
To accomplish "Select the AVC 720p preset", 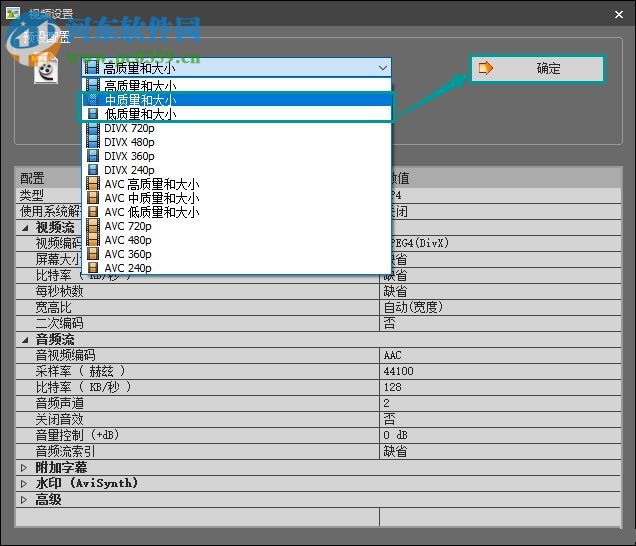I will [236, 226].
